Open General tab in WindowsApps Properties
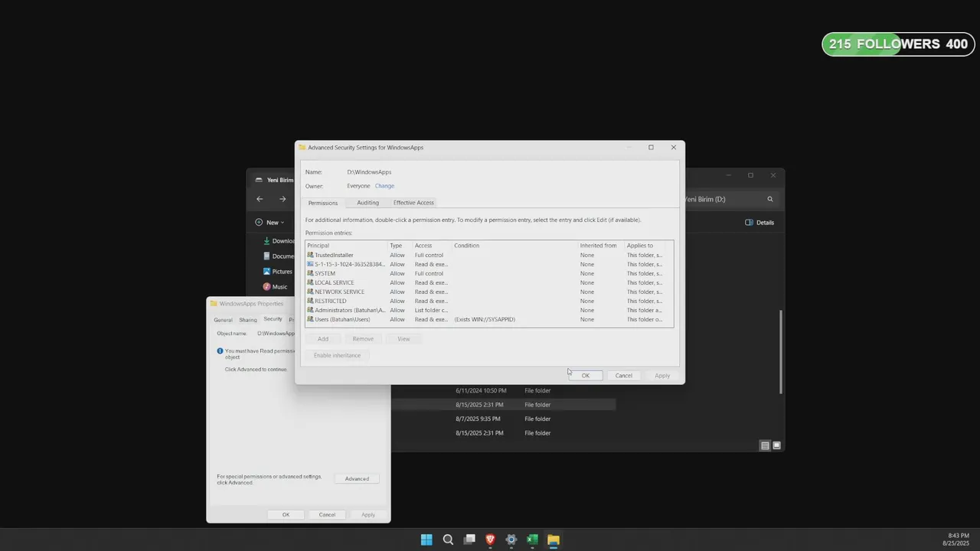 (x=223, y=320)
